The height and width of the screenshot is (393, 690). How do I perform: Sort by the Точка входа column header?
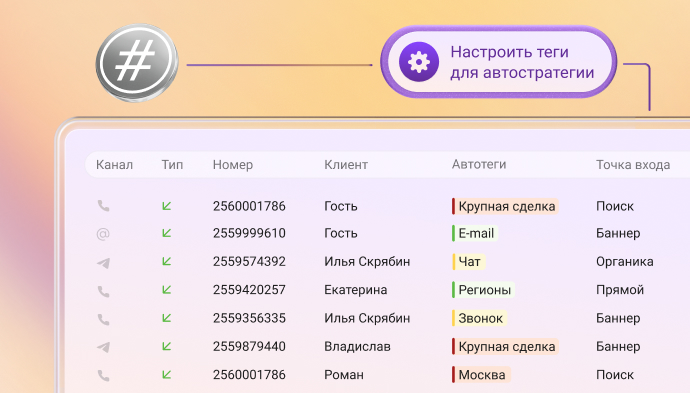[x=633, y=165]
